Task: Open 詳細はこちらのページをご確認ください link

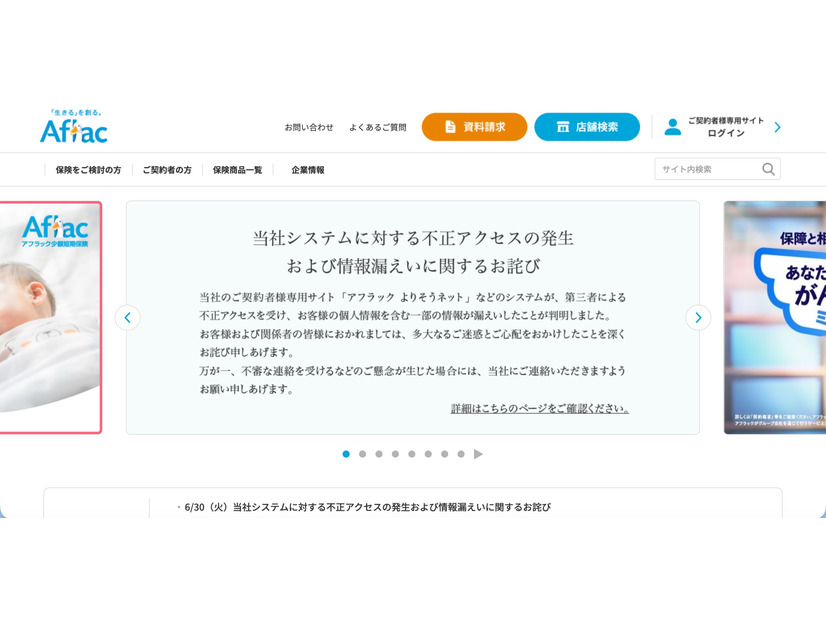Action: click(539, 408)
